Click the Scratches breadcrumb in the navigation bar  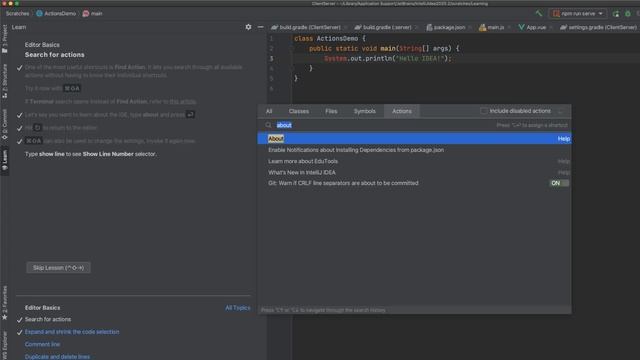tap(17, 13)
